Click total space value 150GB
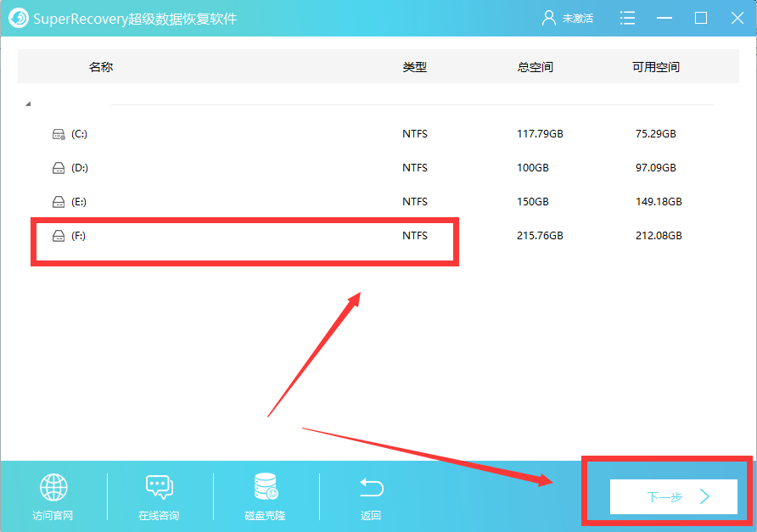The height and width of the screenshot is (532, 757). point(532,201)
